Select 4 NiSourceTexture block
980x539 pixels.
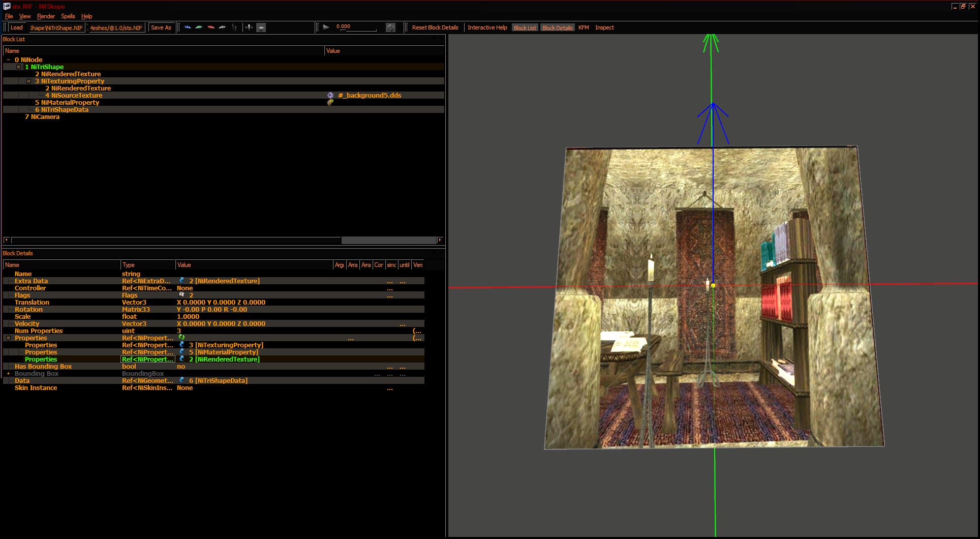[x=74, y=95]
